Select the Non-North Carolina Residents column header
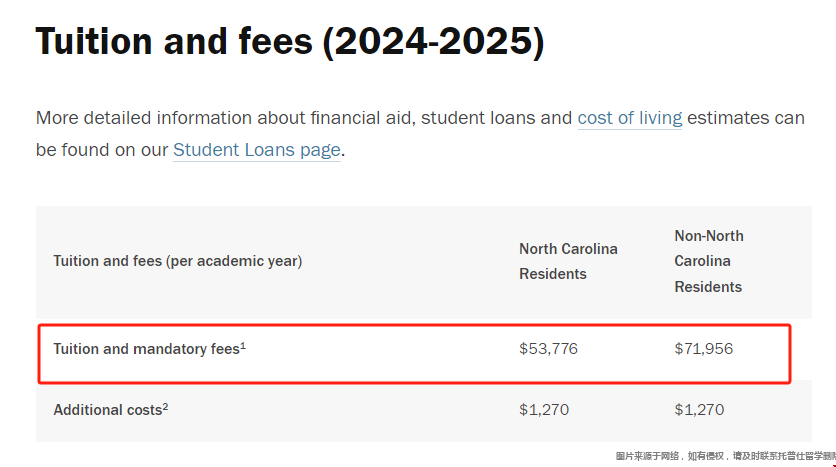Viewport: 836px width, 467px height. click(x=709, y=261)
